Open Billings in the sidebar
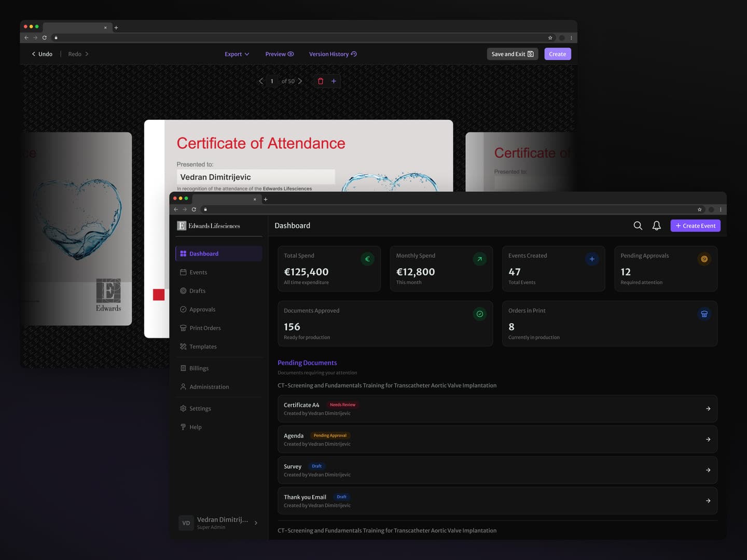Image resolution: width=747 pixels, height=560 pixels. tap(219, 368)
